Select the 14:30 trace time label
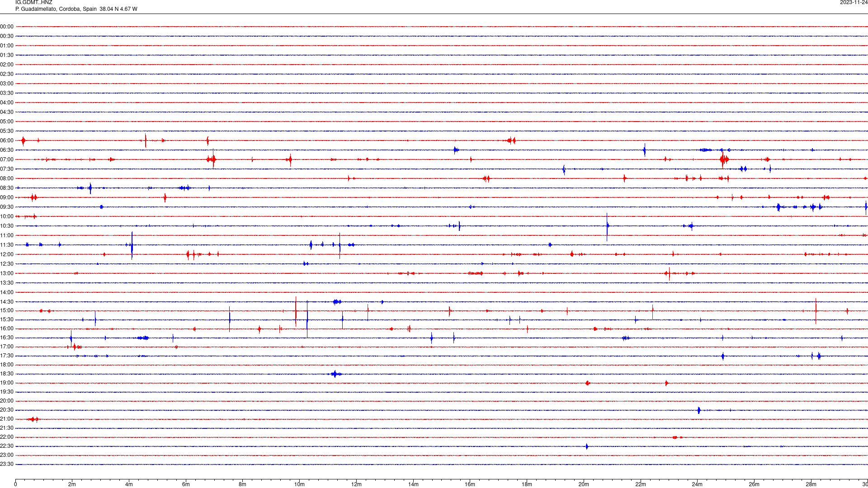 click(x=7, y=302)
